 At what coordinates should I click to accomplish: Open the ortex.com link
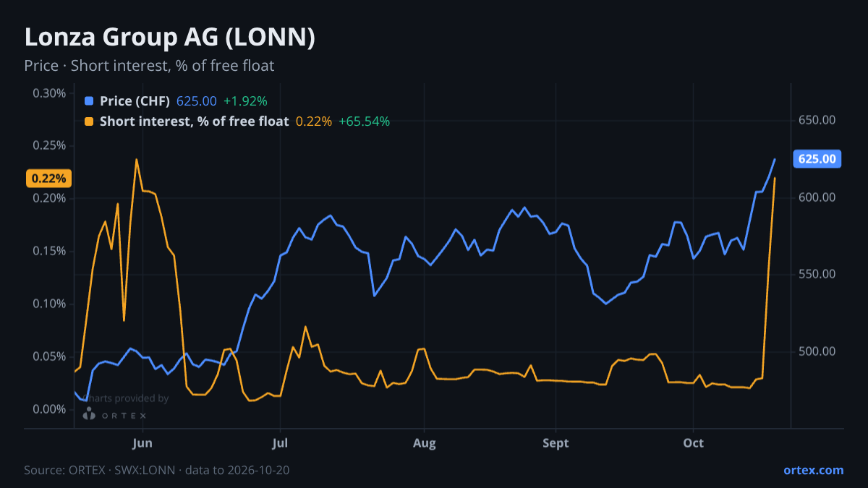[814, 470]
